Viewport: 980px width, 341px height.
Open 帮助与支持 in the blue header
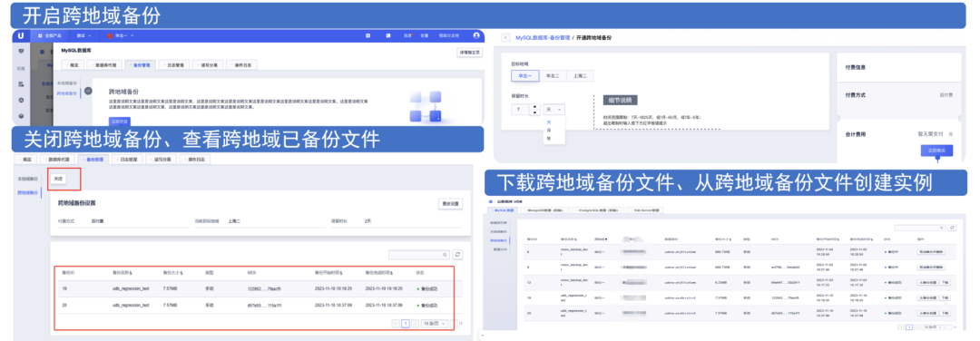point(448,35)
